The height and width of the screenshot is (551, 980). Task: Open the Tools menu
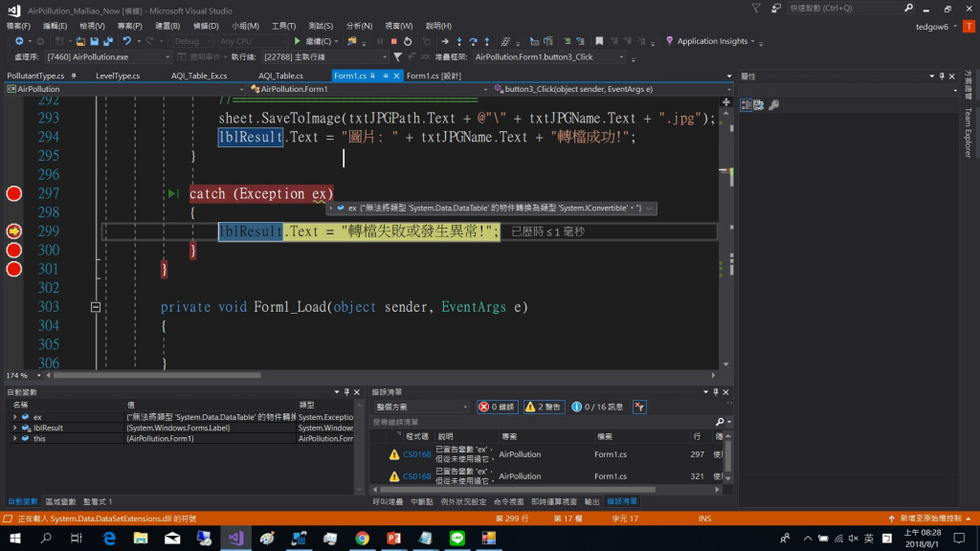click(283, 26)
